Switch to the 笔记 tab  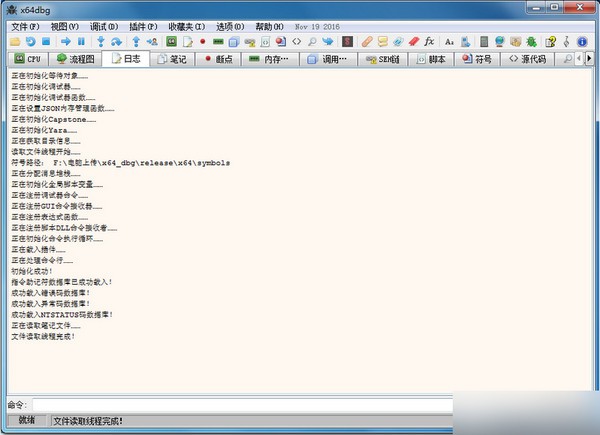tap(172, 59)
